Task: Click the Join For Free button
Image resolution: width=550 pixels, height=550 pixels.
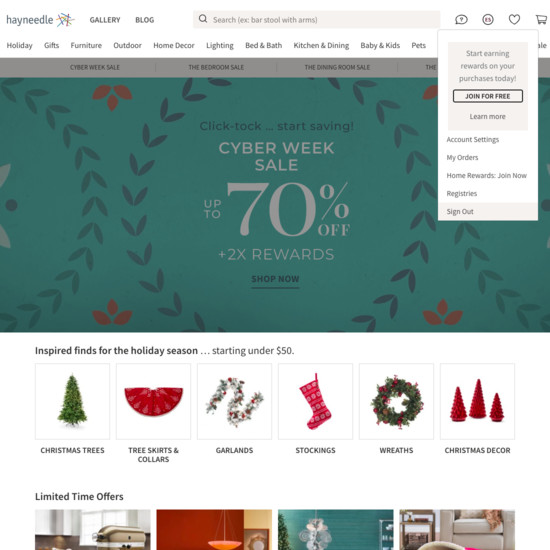Action: [x=488, y=96]
